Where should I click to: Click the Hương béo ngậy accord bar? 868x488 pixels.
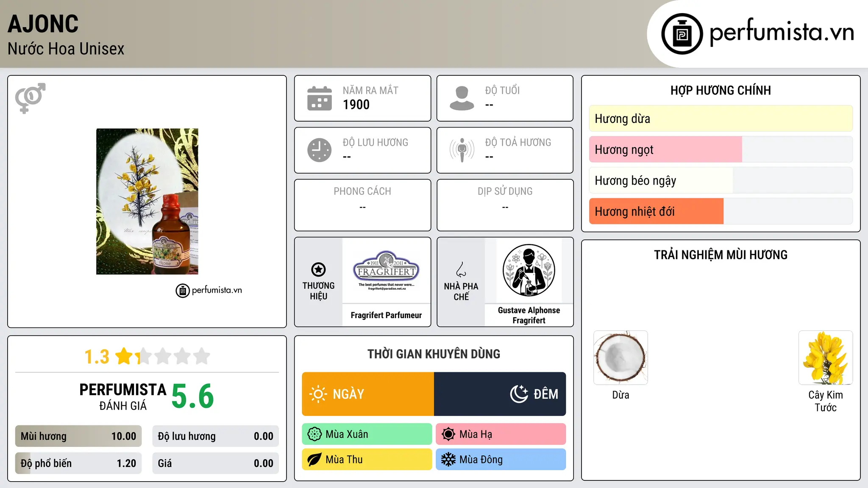[x=721, y=180]
